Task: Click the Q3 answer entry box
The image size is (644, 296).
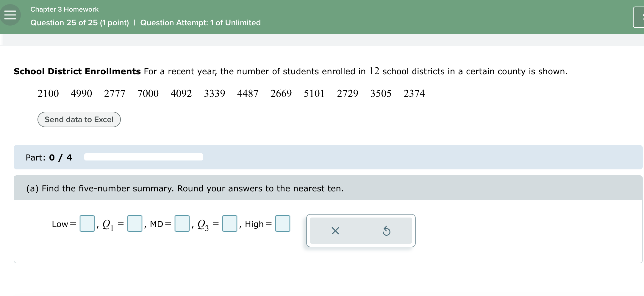Action: [x=229, y=223]
